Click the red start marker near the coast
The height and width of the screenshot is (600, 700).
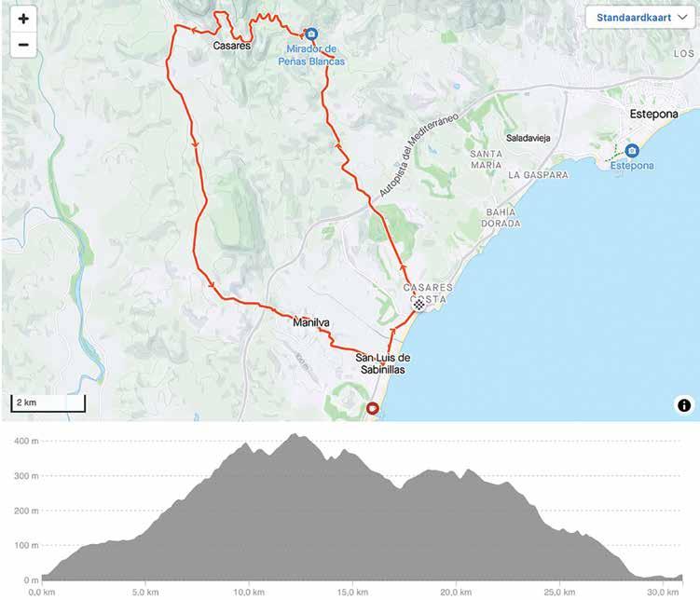point(372,408)
